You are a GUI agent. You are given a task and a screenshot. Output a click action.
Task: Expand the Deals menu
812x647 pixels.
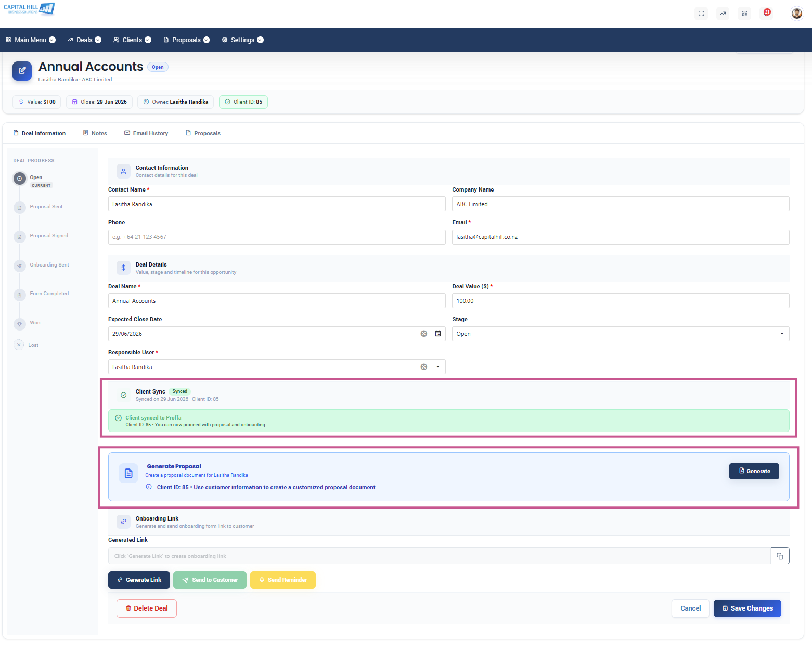[x=84, y=40]
